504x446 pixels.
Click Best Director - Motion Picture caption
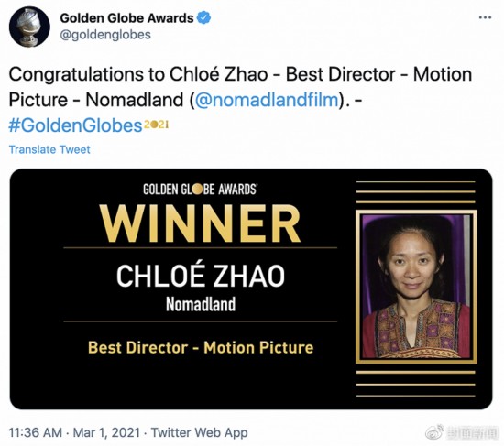coord(201,348)
